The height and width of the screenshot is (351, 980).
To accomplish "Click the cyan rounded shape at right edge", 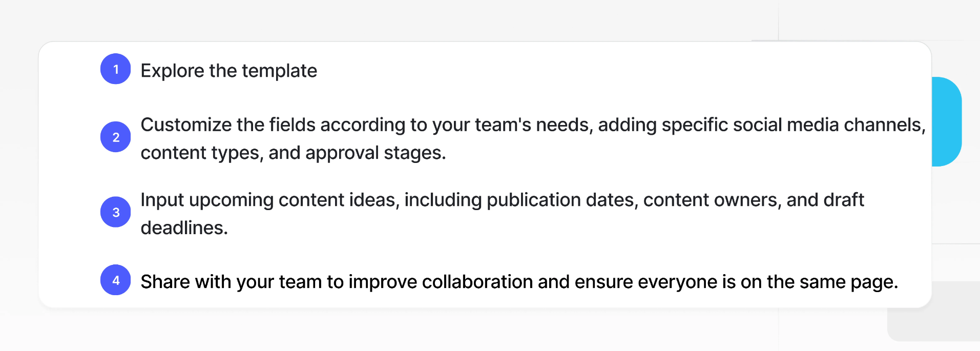I will (x=947, y=121).
